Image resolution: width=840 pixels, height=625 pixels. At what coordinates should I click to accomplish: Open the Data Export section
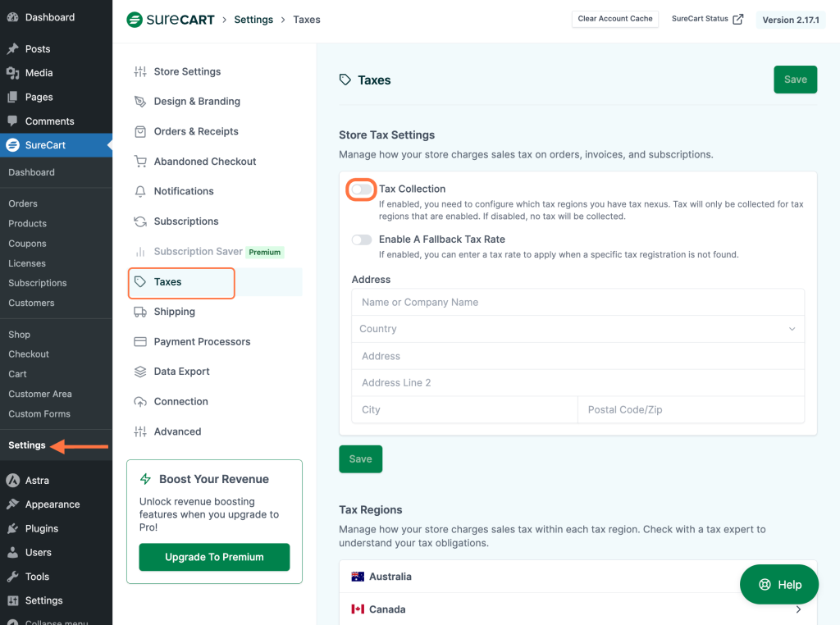click(x=180, y=371)
